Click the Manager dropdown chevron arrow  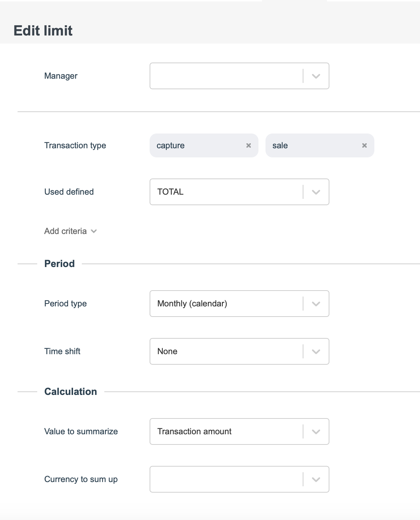pyautogui.click(x=316, y=76)
